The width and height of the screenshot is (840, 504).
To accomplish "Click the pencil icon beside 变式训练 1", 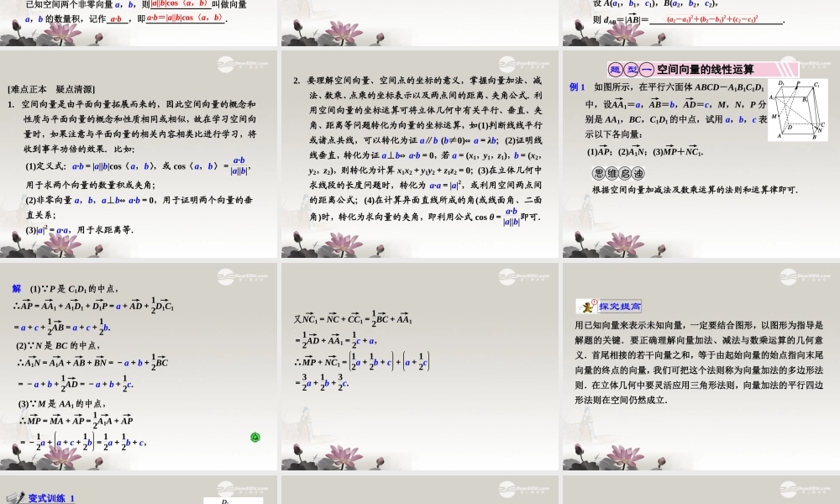I will point(15,498).
